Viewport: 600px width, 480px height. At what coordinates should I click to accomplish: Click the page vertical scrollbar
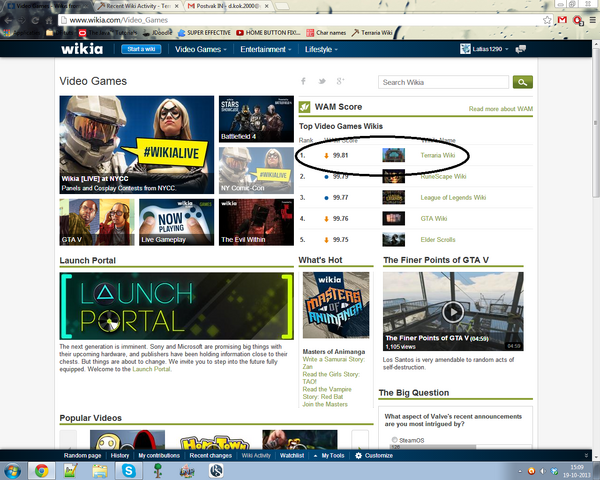[x=595, y=123]
